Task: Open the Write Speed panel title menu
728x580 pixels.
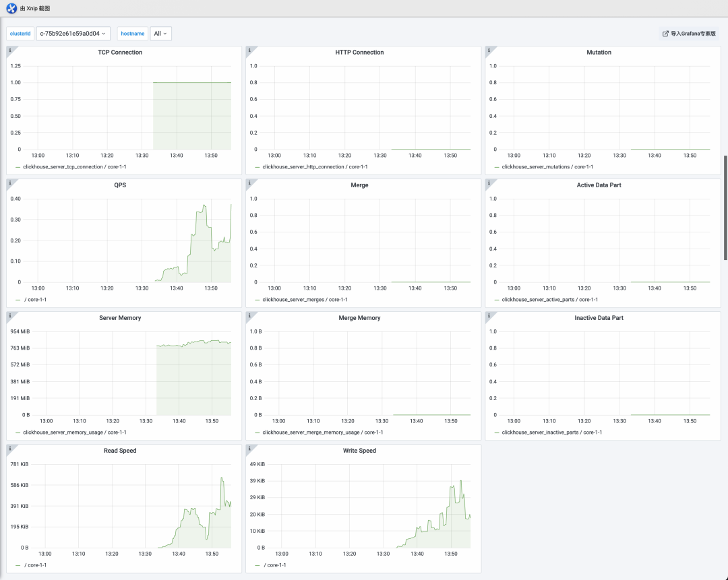Action: [359, 451]
